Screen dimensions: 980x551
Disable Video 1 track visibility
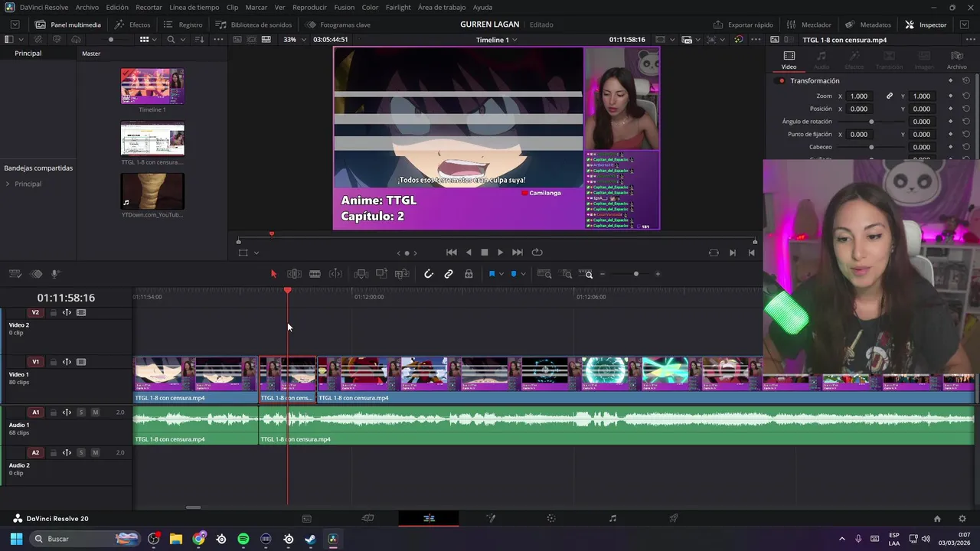pyautogui.click(x=81, y=362)
